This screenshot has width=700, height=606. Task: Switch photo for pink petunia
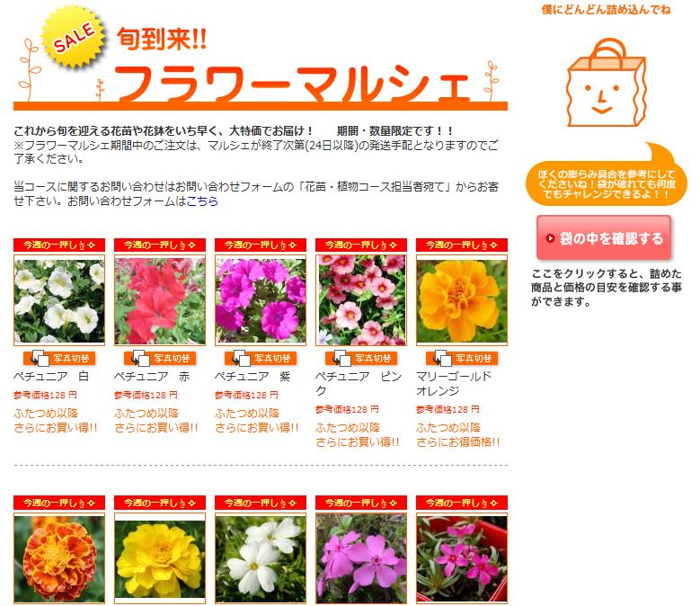point(361,358)
